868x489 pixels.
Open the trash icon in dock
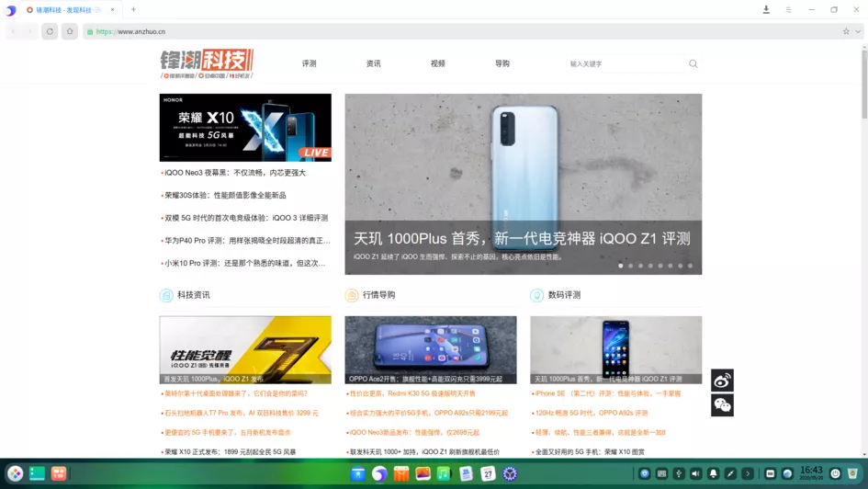coord(853,473)
